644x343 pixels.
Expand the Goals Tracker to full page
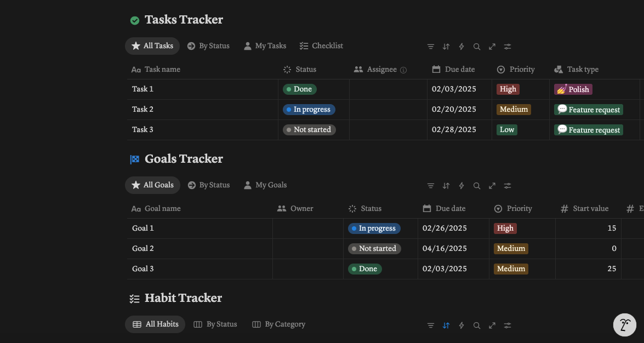point(492,186)
